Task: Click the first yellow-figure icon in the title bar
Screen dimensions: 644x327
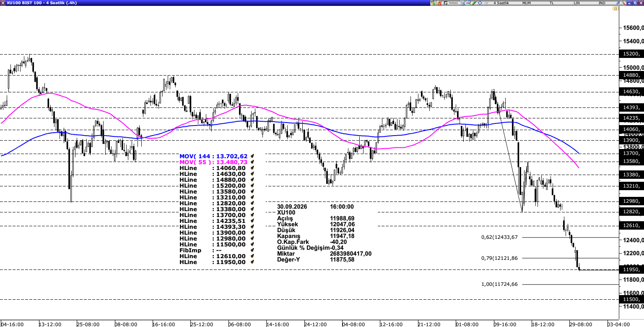Action: (433, 3)
